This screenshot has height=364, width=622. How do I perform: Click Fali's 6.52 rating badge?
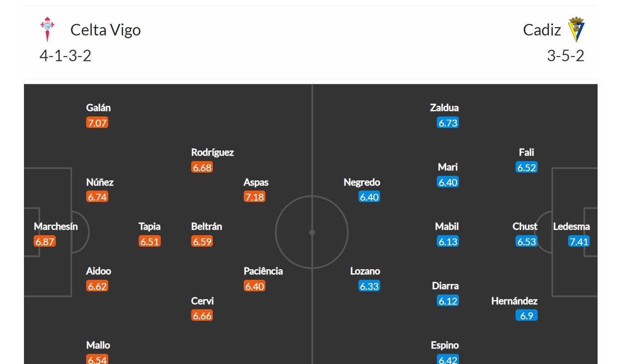527,168
